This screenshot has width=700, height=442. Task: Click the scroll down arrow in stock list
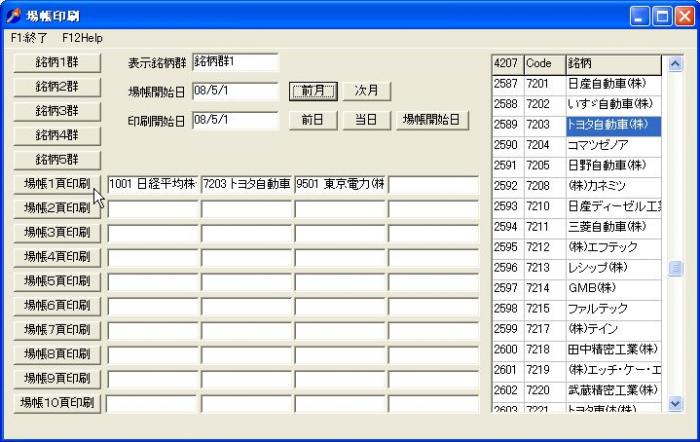tap(674, 403)
